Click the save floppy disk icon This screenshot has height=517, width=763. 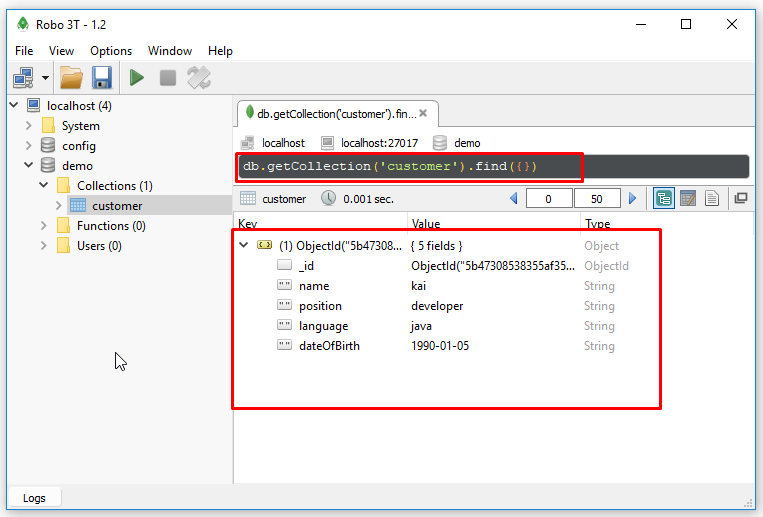pos(102,78)
